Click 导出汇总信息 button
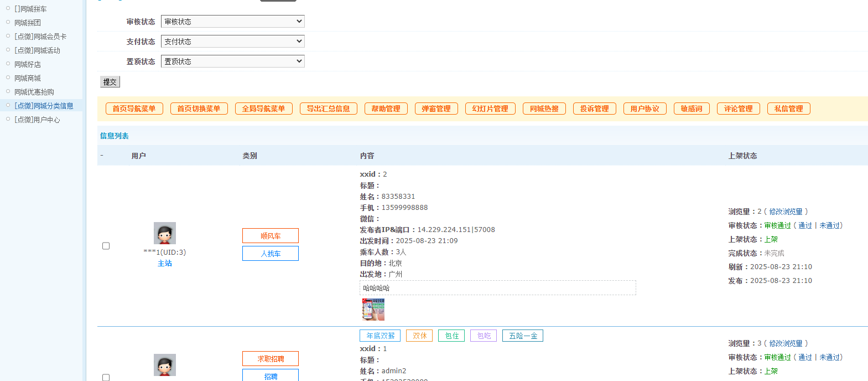This screenshot has height=381, width=868. (329, 109)
